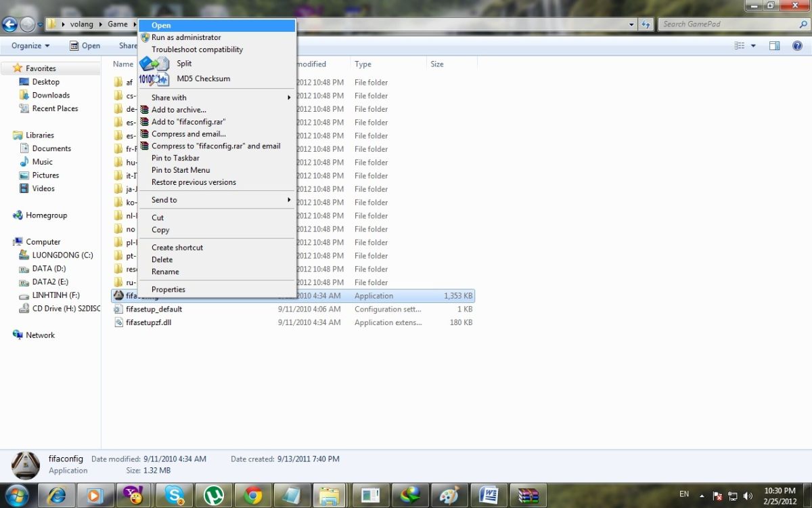Open Internet Explorer from taskbar
This screenshot has width=812, height=508.
tap(55, 496)
